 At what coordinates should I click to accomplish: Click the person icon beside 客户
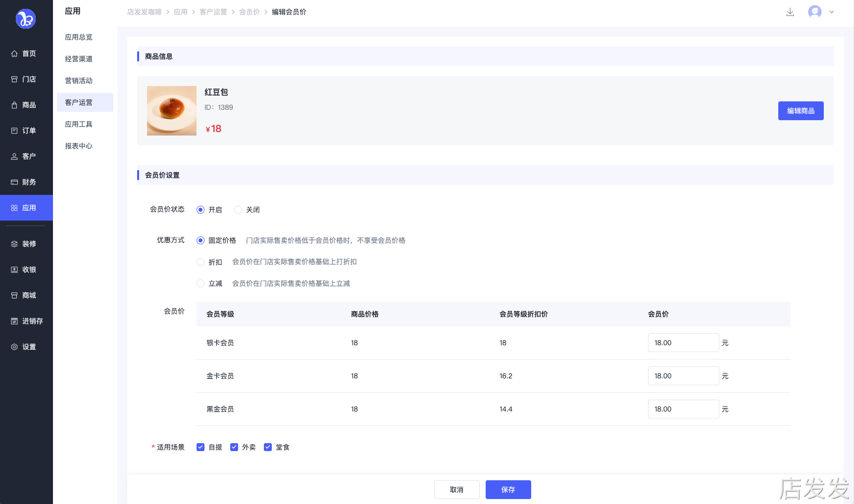coord(14,156)
